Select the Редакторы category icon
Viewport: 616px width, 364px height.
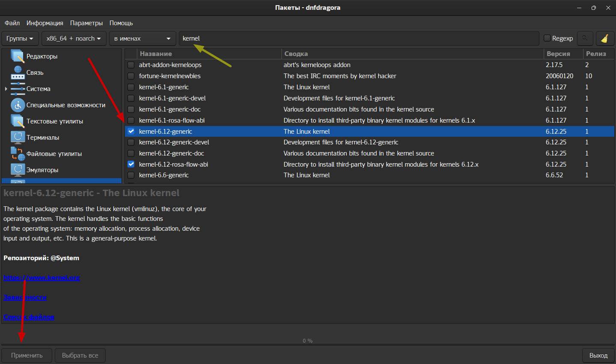18,56
